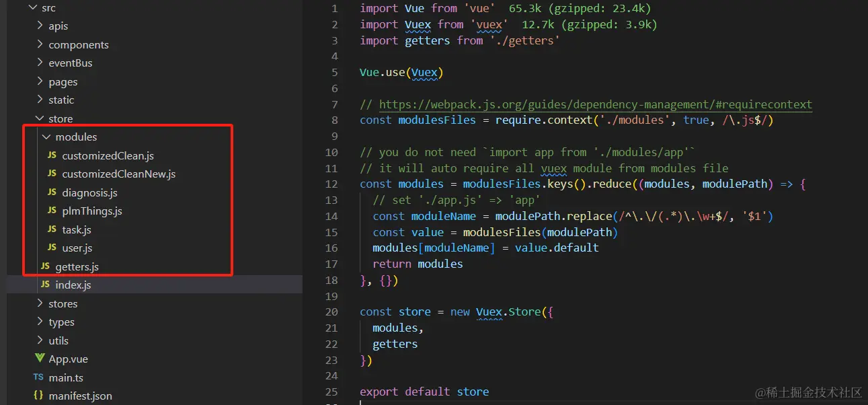
Task: Click 'value.default' on line 16
Action: click(557, 248)
